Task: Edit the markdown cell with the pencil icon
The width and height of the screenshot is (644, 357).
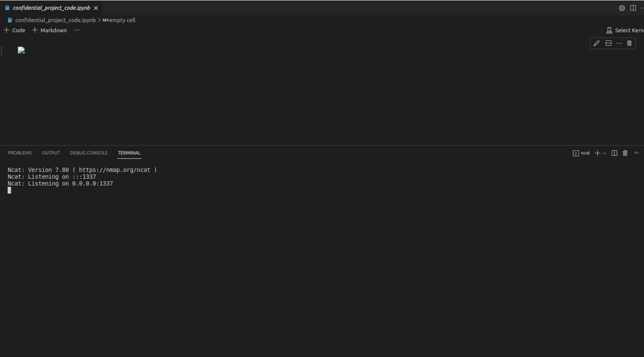Action: [596, 43]
